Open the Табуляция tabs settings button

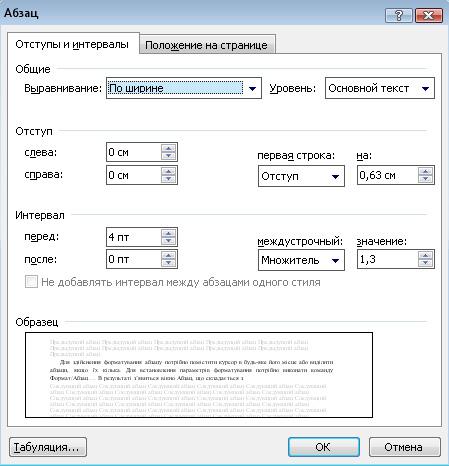pyautogui.click(x=48, y=447)
